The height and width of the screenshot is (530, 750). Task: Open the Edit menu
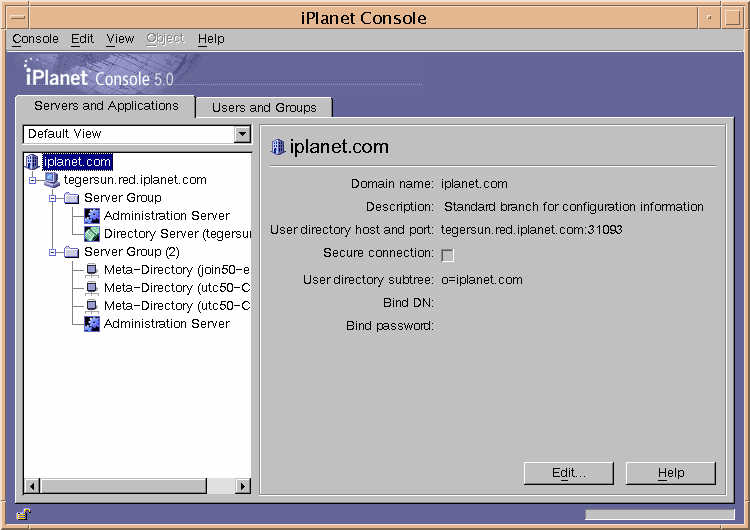click(x=82, y=39)
